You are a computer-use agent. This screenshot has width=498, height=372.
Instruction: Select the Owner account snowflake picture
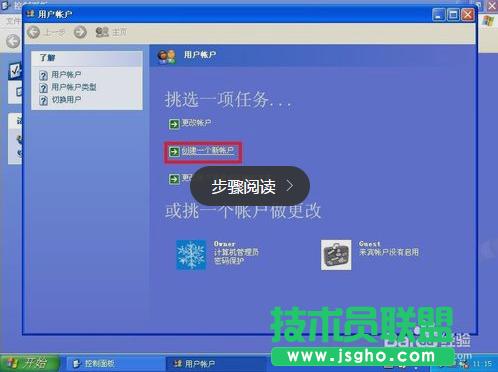click(191, 255)
